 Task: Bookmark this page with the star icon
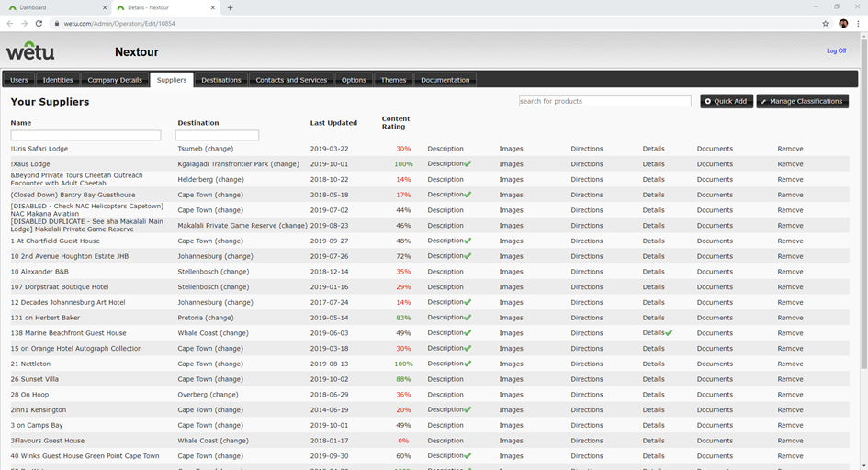pos(826,23)
